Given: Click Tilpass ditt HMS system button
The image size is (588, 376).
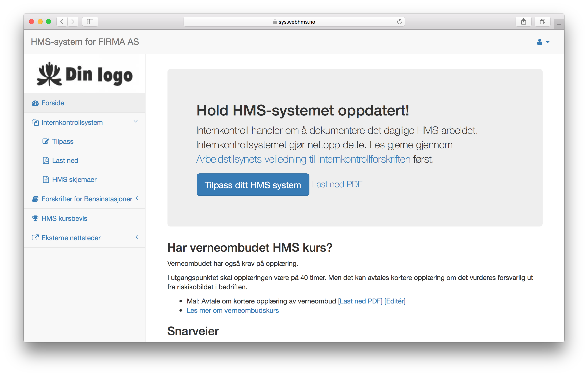Looking at the screenshot, I should click(x=253, y=185).
